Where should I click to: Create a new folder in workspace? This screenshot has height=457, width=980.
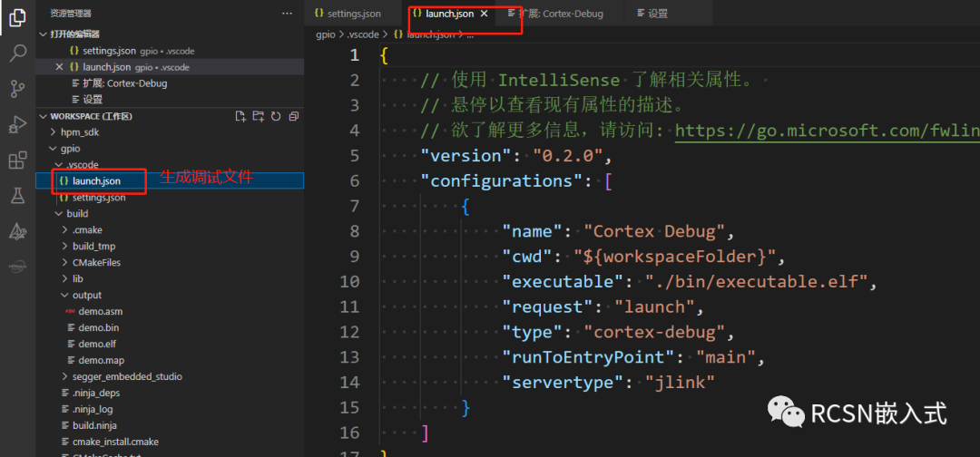[258, 116]
